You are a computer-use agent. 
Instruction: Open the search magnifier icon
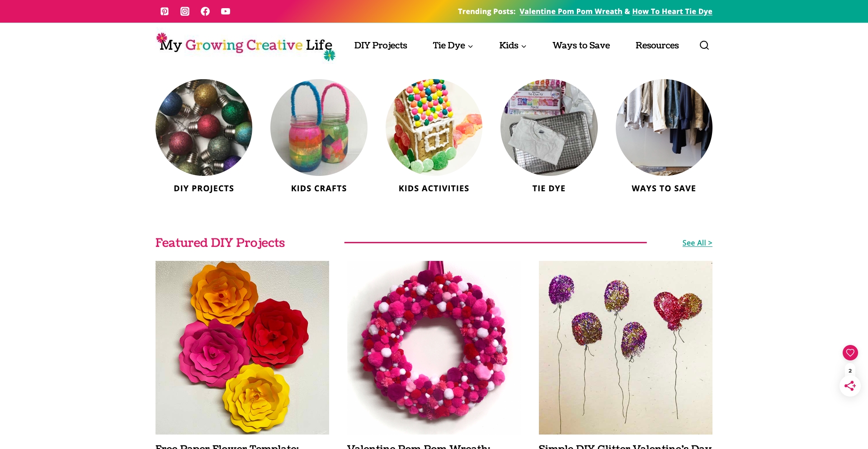click(704, 45)
